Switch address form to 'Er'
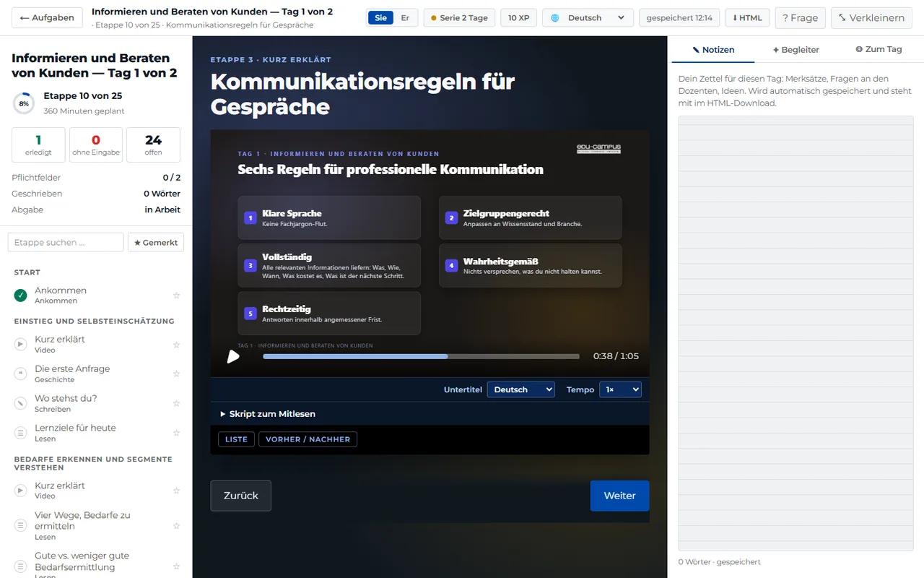Screen dimensions: 924x578 405,18
